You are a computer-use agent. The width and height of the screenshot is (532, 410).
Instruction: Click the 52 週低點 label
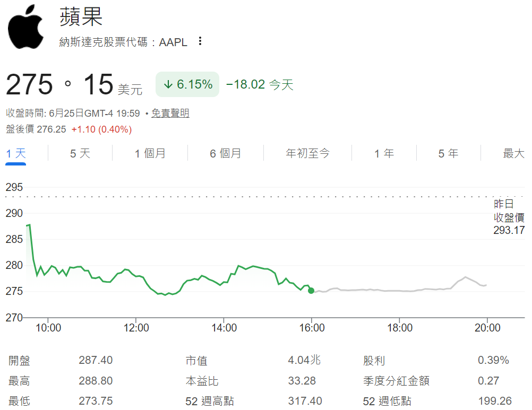click(x=387, y=401)
